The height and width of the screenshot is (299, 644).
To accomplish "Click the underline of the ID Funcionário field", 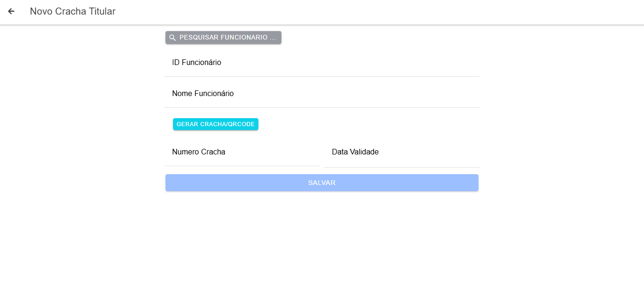I will [x=322, y=76].
